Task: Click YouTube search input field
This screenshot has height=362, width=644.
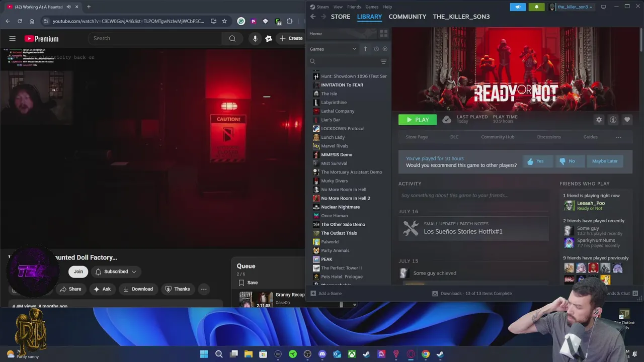Action: [x=155, y=38]
